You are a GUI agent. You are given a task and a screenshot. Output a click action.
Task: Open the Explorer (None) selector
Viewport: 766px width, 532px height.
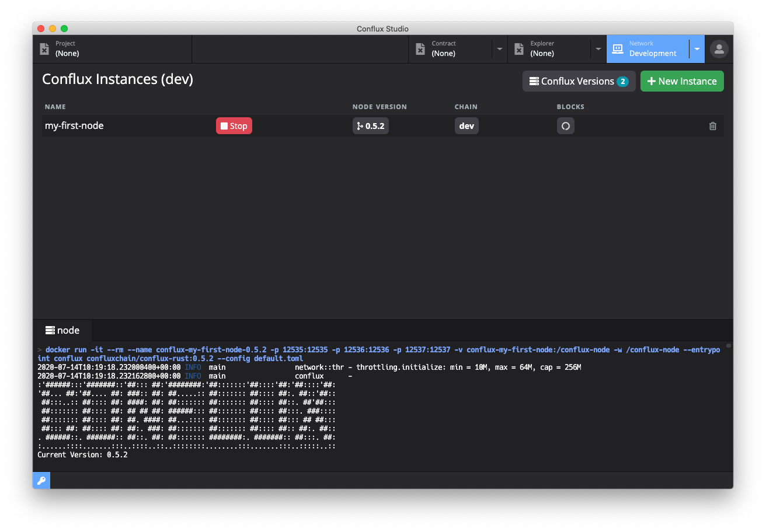tap(549, 49)
